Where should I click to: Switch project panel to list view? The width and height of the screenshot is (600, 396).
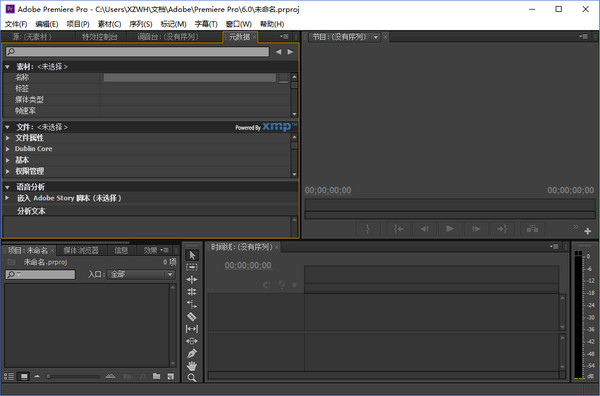click(9, 376)
